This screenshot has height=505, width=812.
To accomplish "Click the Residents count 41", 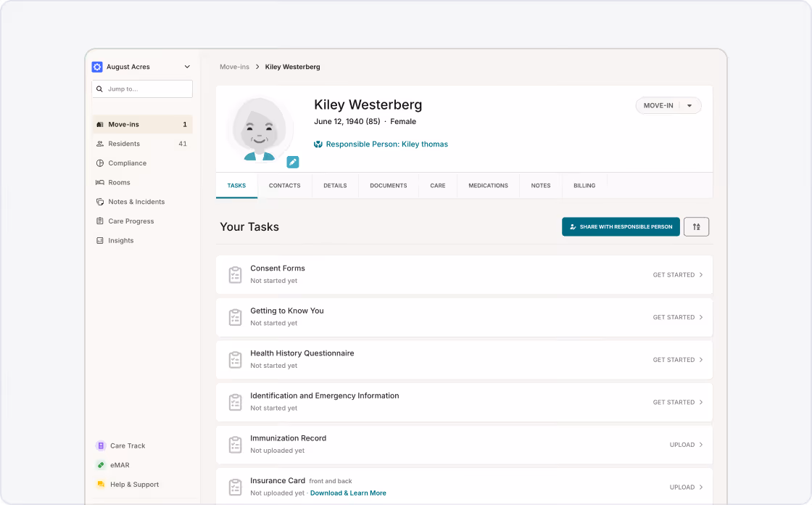I will pyautogui.click(x=183, y=144).
